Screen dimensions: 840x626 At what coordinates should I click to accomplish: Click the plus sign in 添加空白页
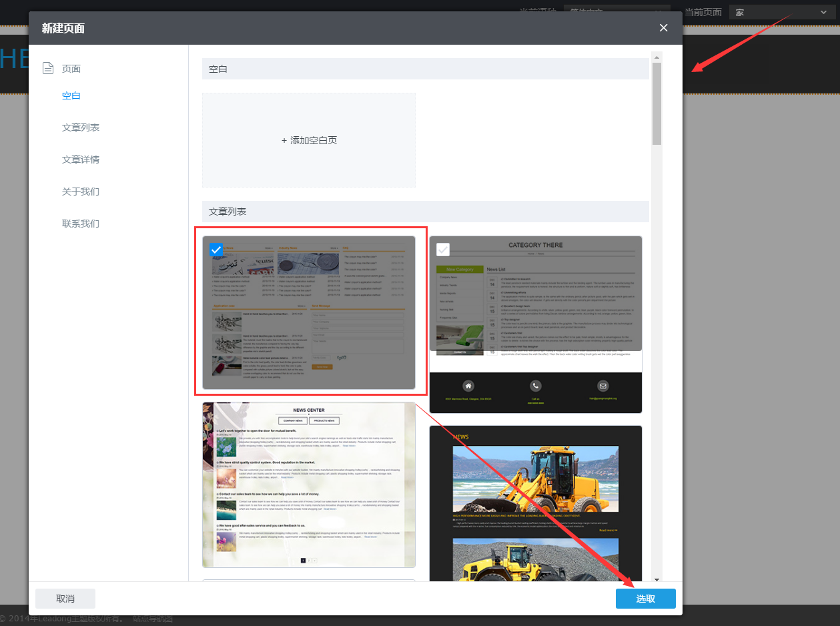(x=284, y=141)
